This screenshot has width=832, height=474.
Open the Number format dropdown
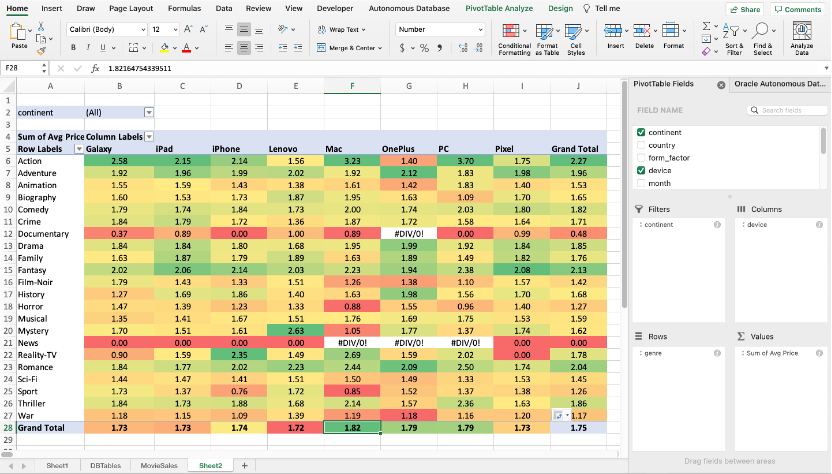coord(480,30)
